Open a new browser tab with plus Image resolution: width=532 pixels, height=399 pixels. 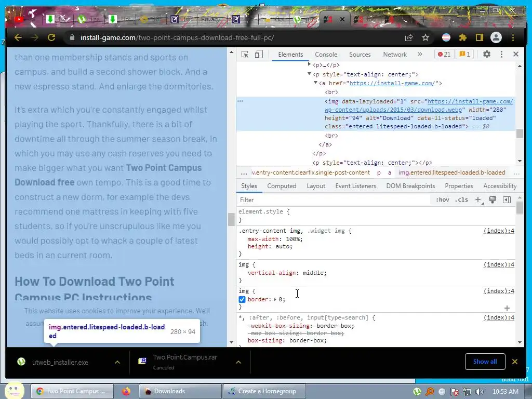tap(423, 19)
